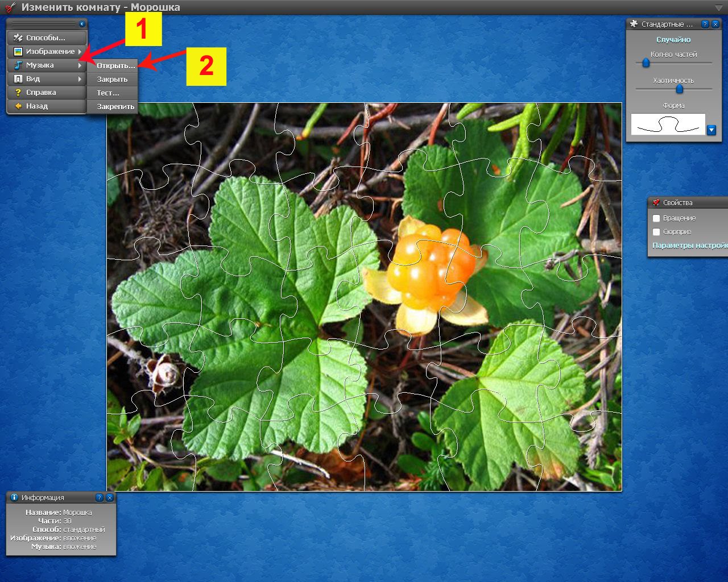Adjust the Хаотичность slider handle
728x582 pixels.
679,89
